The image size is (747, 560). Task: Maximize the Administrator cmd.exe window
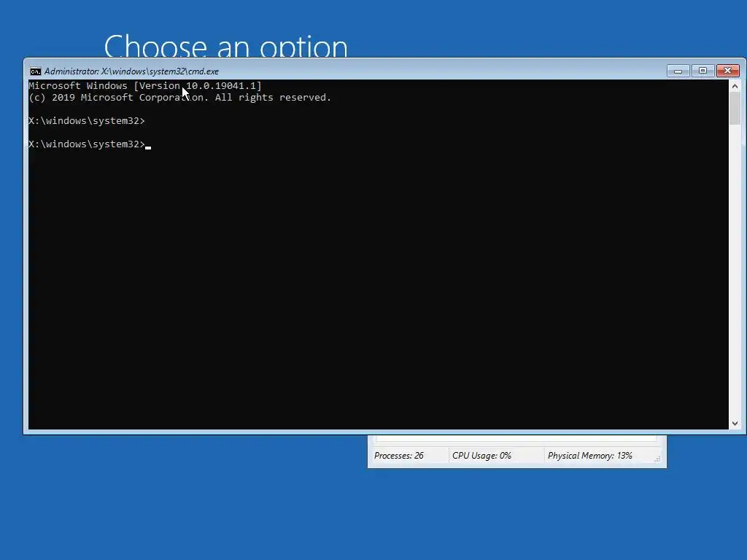[x=703, y=71]
